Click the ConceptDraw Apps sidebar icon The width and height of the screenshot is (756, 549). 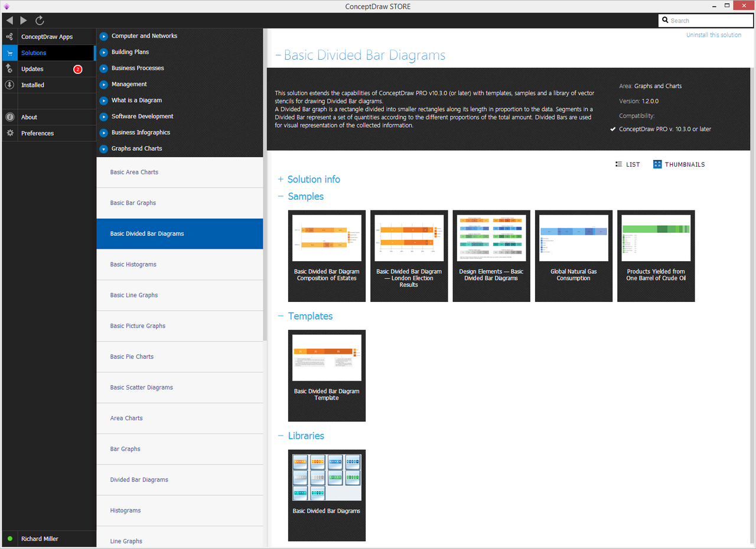click(9, 37)
